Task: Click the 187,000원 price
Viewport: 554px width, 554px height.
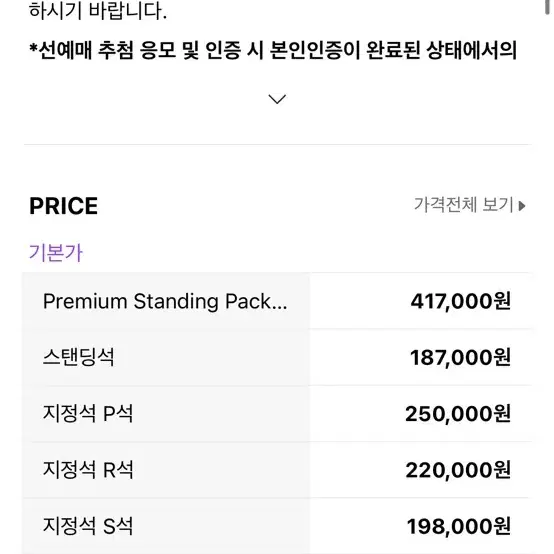Action: click(x=460, y=358)
